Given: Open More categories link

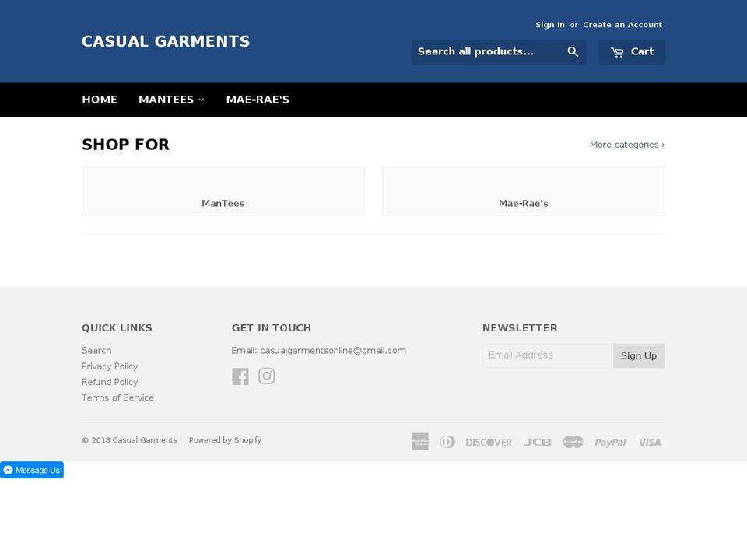Looking at the screenshot, I should click(627, 145).
